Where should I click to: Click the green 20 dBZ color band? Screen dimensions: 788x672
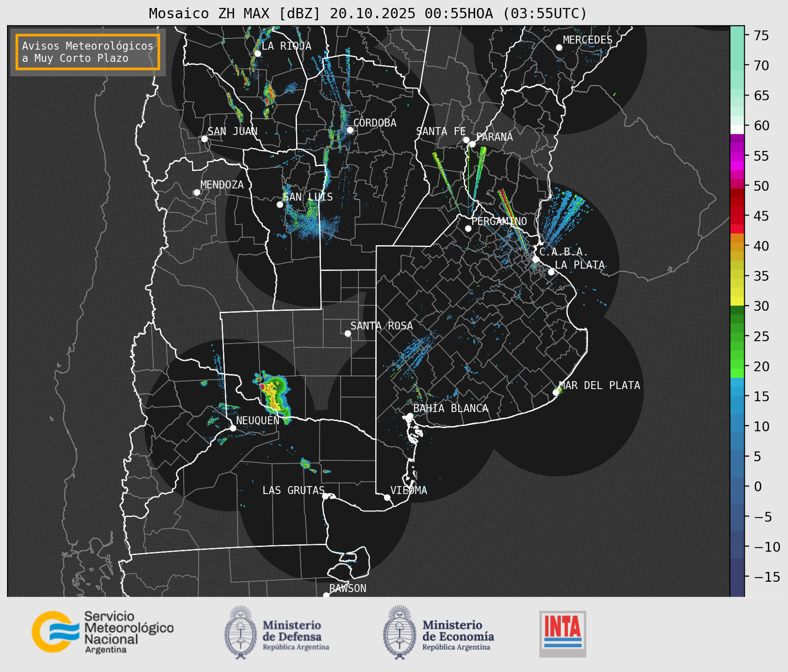737,367
